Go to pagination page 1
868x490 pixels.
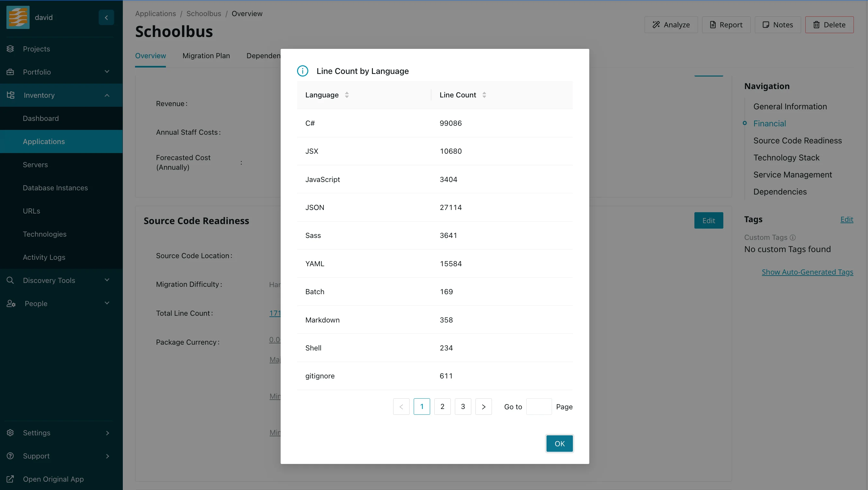(x=422, y=406)
